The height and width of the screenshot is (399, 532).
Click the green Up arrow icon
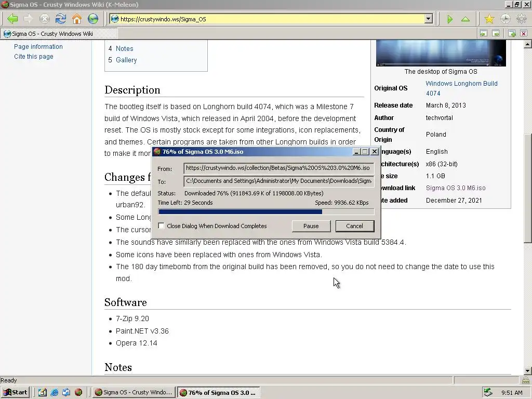tap(465, 19)
